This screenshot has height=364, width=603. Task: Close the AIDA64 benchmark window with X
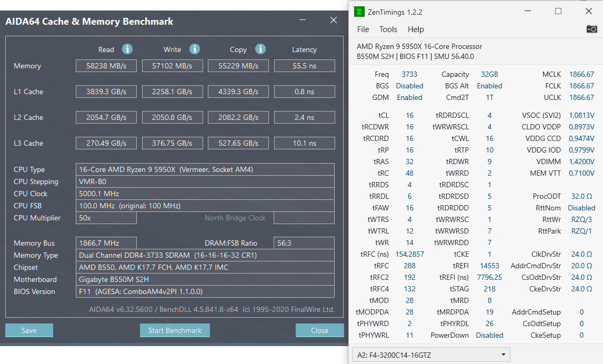(x=334, y=20)
